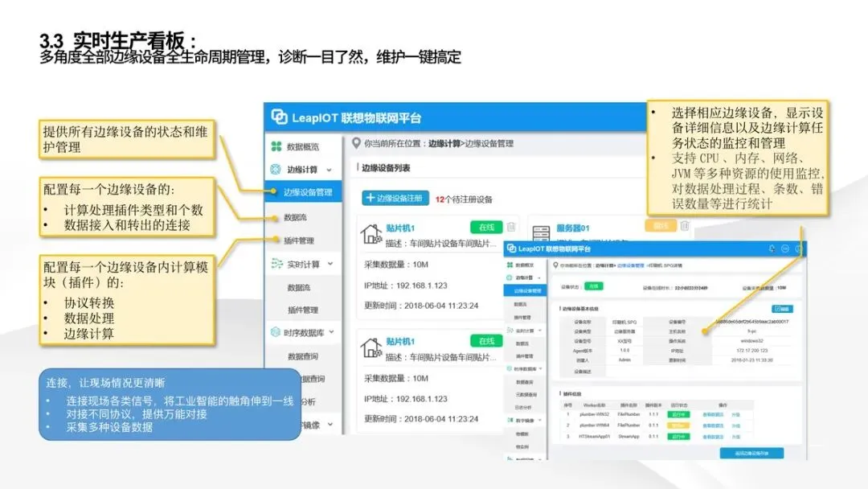Open 数据流 under 边缘计算 in main window
Viewport: 868px width, 489px height.
tap(295, 217)
